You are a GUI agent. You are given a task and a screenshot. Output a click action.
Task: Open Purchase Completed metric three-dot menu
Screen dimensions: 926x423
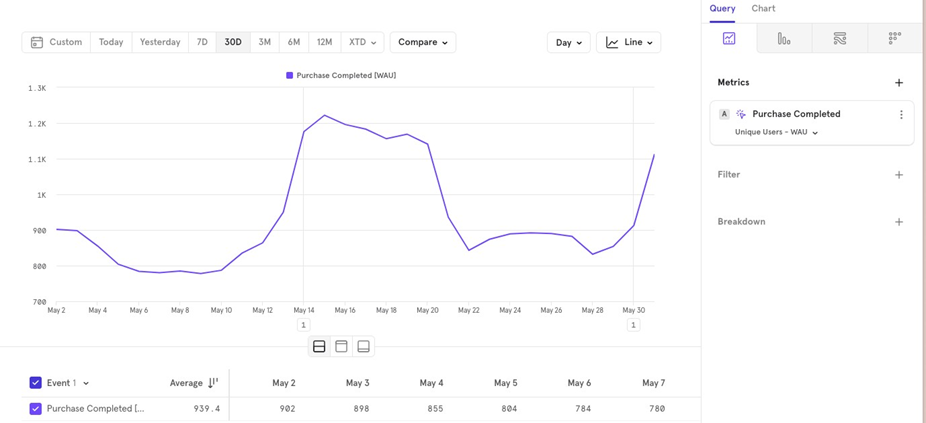coord(900,115)
